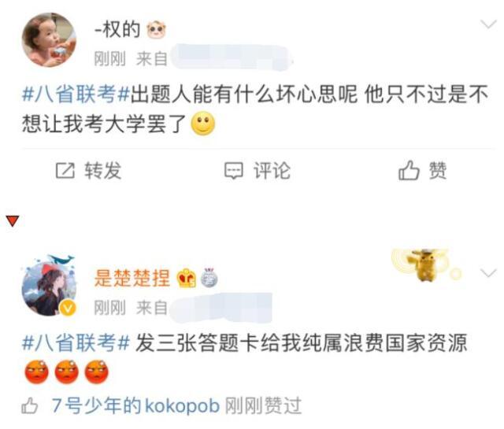Screen dimensions: 504x429
Task: Click orange username 是楚楚捏
Action: (x=132, y=278)
